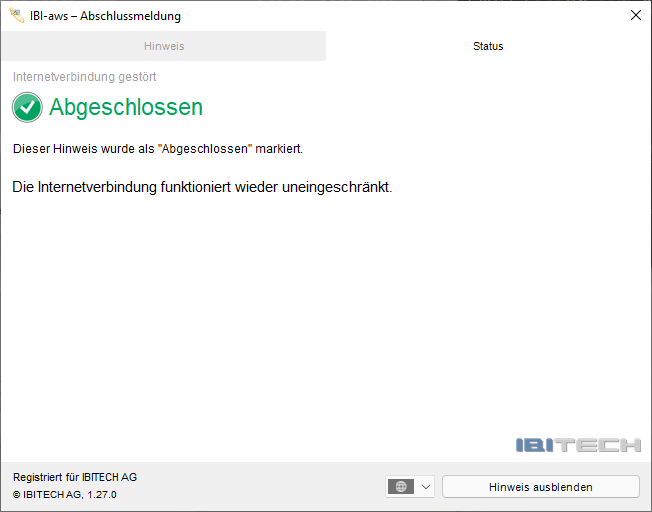This screenshot has width=652, height=512.
Task: Click the IBI-aws app icon in title bar
Action: [x=16, y=16]
